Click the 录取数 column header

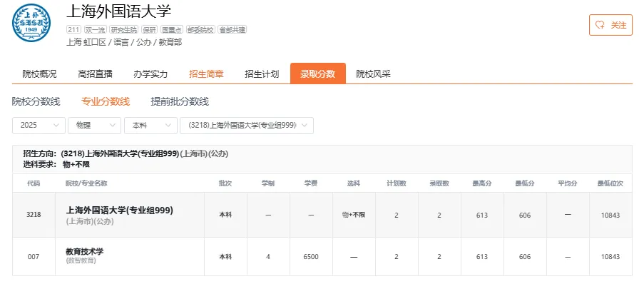pos(439,183)
